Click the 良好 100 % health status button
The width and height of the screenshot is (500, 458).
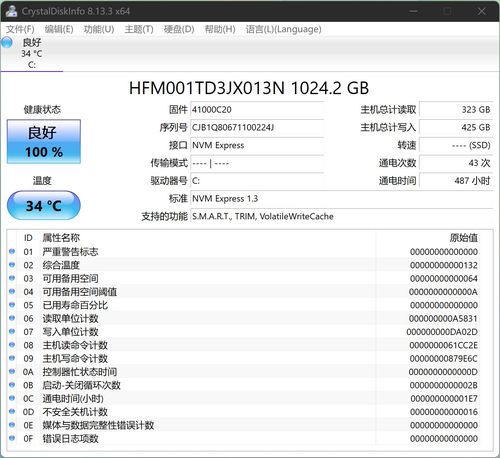pyautogui.click(x=44, y=142)
